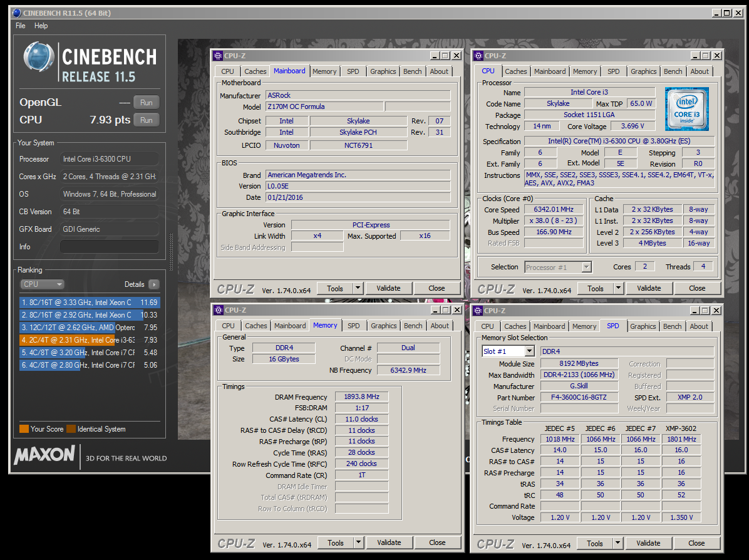This screenshot has width=749, height=560.
Task: Select ranking row 5 Core i7 5.48
Action: 90,352
